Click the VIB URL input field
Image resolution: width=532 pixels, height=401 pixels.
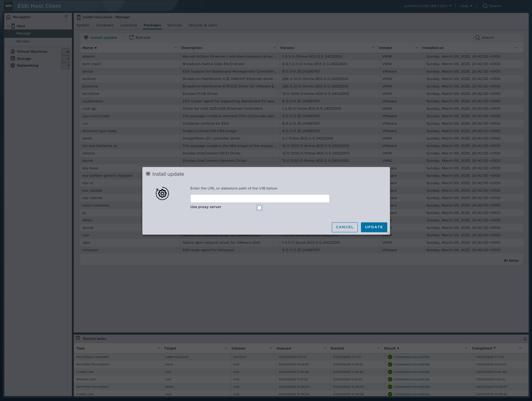click(x=260, y=198)
